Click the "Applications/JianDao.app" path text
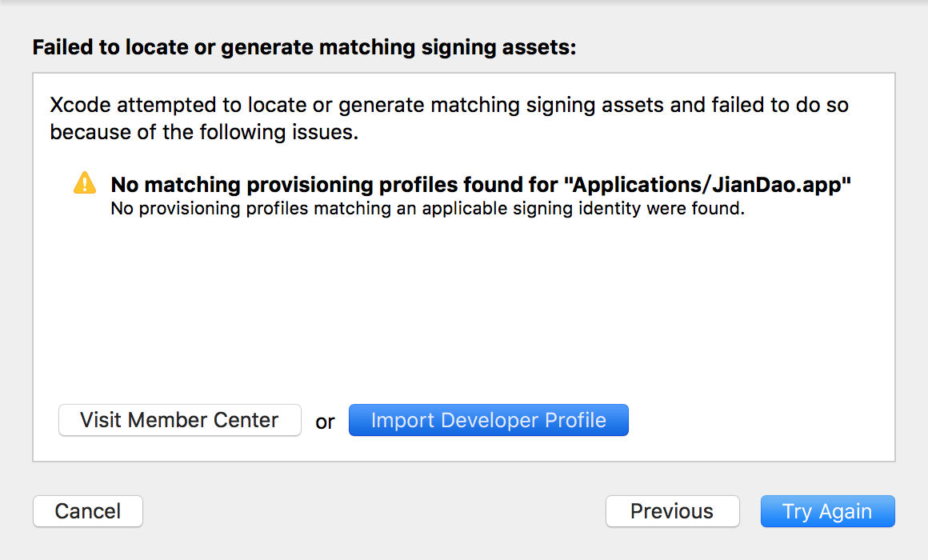Screen dimensions: 928x560 point(707,185)
